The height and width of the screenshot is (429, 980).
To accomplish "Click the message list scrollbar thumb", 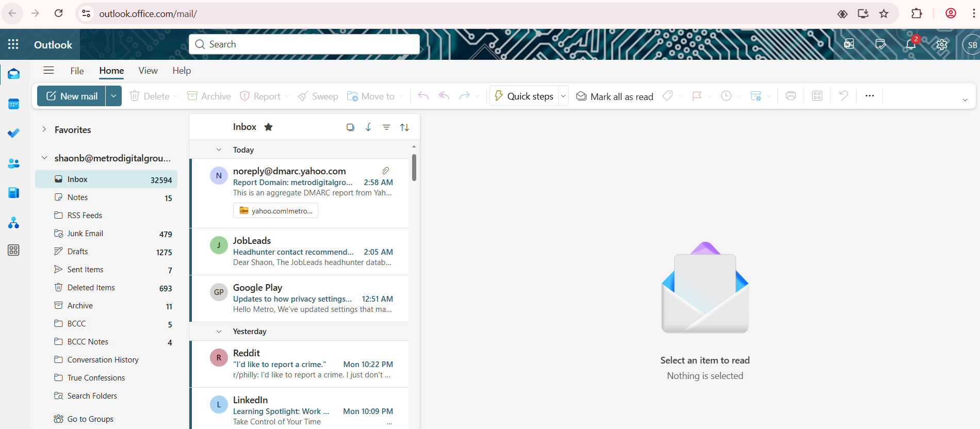I will (x=414, y=168).
